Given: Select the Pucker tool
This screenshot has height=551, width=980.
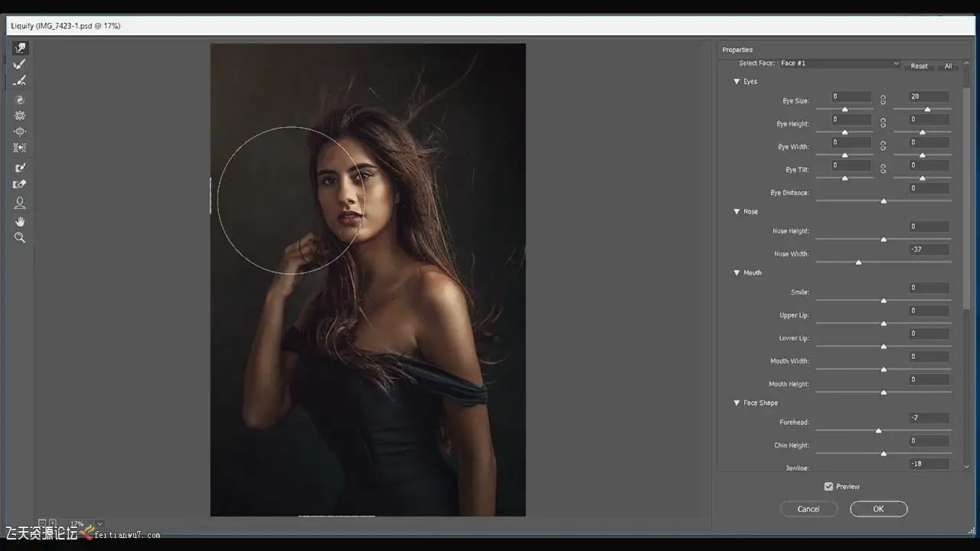Looking at the screenshot, I should [20, 116].
